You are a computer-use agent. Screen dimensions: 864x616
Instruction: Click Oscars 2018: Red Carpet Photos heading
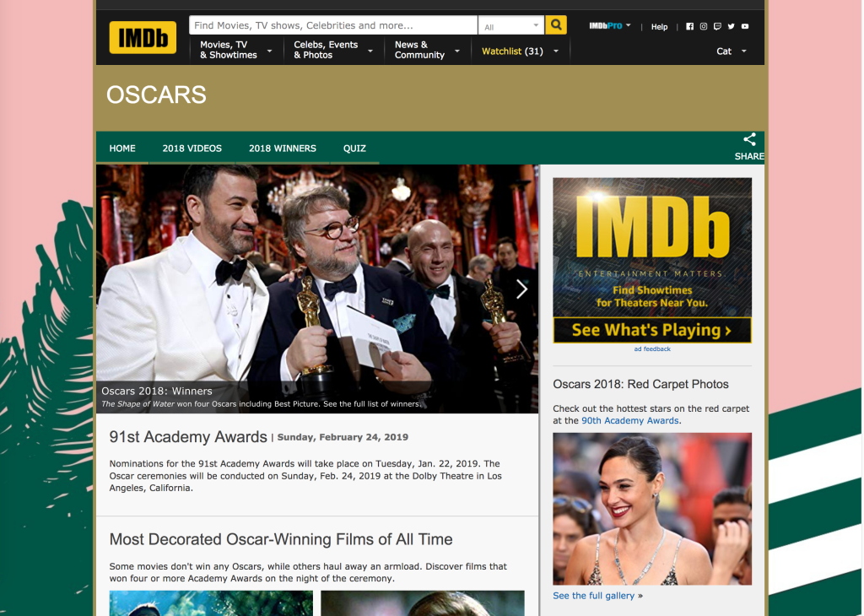point(640,385)
